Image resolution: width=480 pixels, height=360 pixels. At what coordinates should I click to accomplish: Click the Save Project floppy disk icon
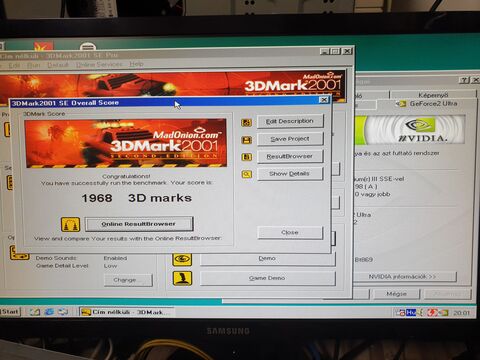(x=247, y=140)
